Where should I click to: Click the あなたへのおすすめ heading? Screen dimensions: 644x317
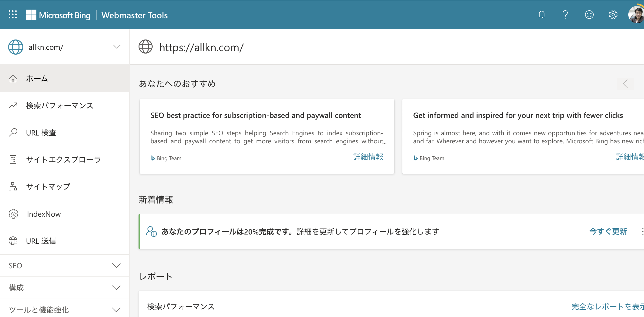[x=177, y=84]
